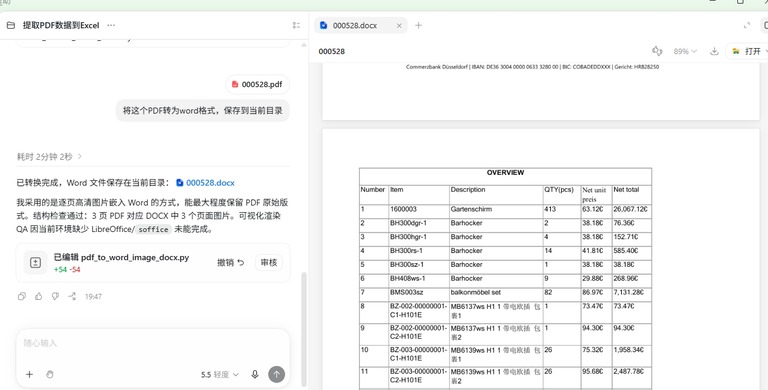Viewport: 768px width, 390px height.
Task: Open the 5.5 轻度 model dropdown
Action: 219,375
